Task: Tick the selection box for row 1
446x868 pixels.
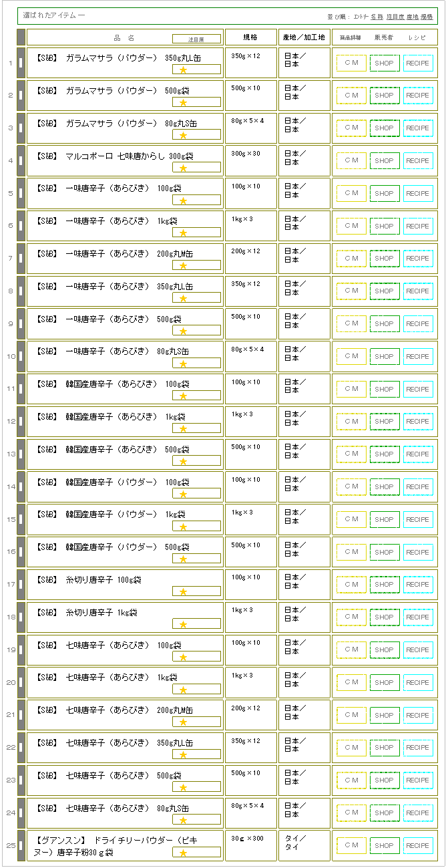Action: [x=21, y=63]
